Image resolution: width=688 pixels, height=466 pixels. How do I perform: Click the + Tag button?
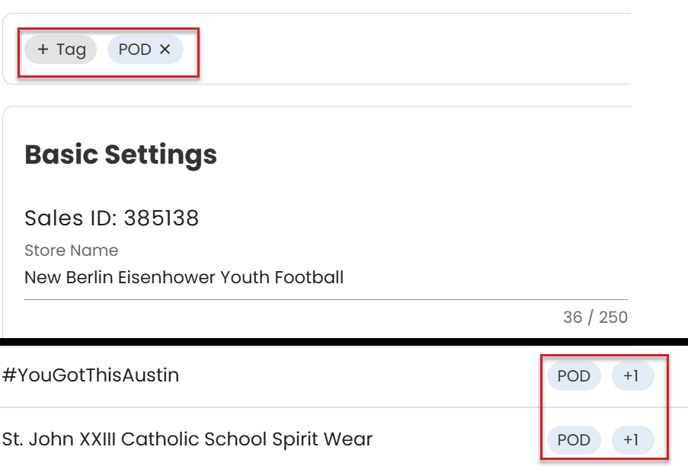(61, 49)
